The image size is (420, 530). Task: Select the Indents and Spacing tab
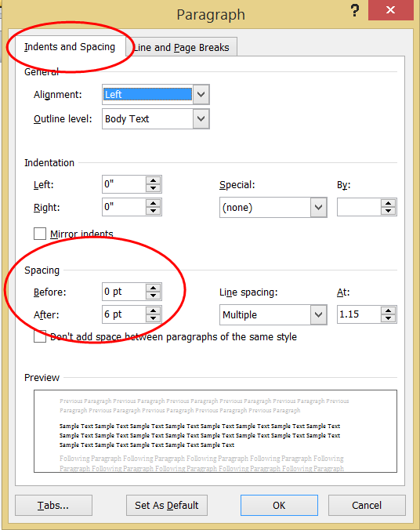pyautogui.click(x=70, y=46)
